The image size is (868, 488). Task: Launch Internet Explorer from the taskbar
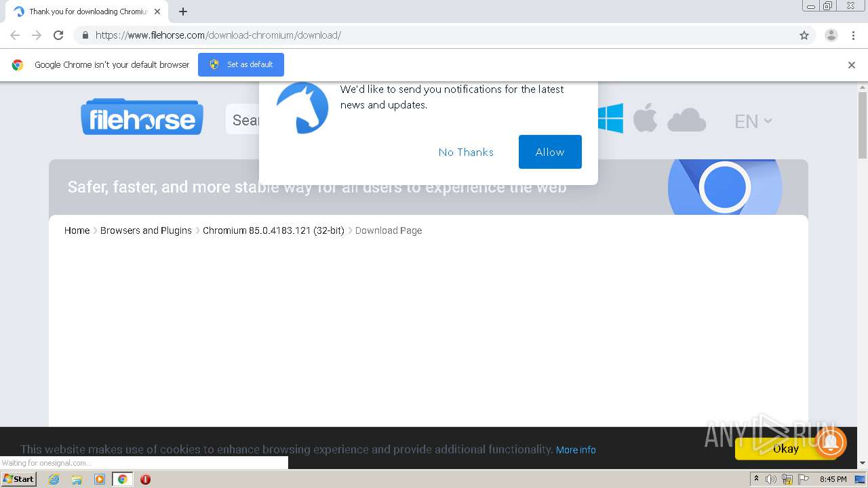pos(54,479)
